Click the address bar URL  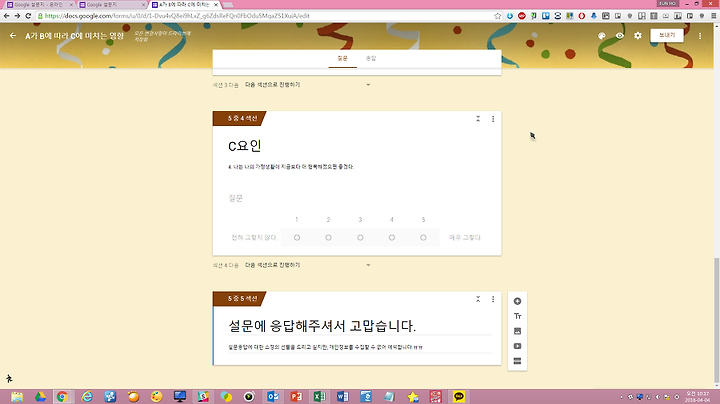tap(177, 16)
